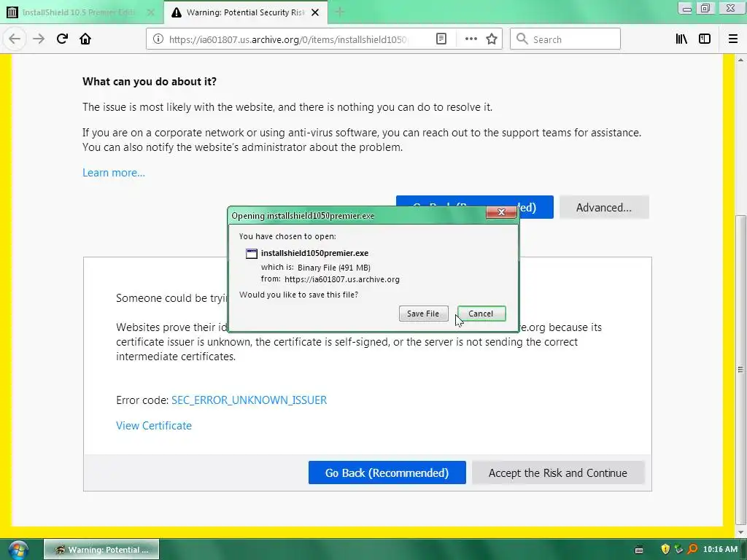This screenshot has height=560, width=747.
Task: Toggle reader view icon in address bar
Action: tap(441, 39)
